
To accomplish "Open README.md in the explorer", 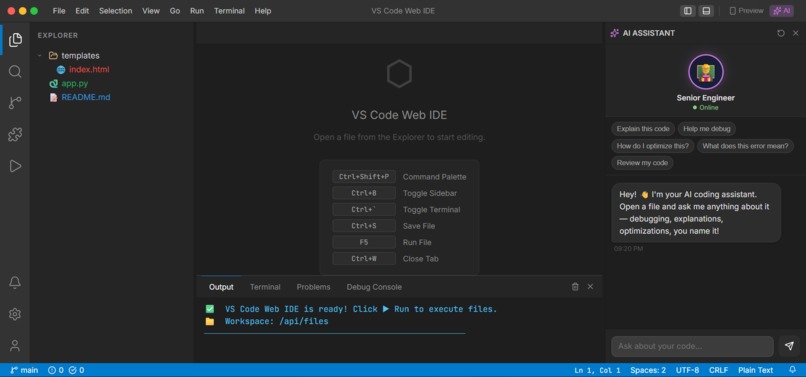I will 86,97.
